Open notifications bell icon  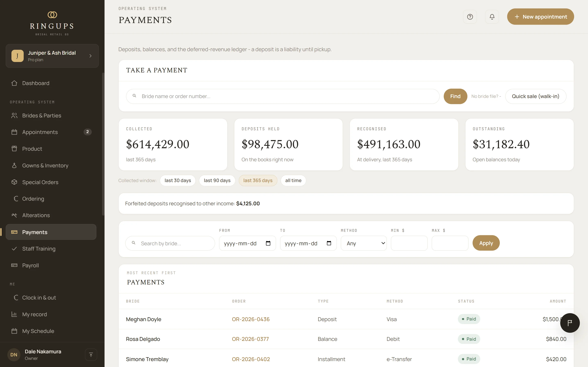pyautogui.click(x=492, y=17)
